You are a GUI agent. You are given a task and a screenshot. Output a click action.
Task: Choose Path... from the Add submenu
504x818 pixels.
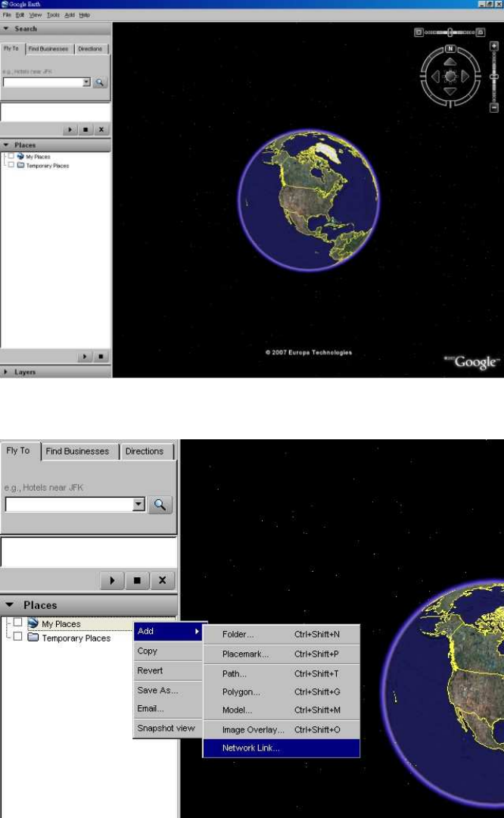pyautogui.click(x=282, y=673)
